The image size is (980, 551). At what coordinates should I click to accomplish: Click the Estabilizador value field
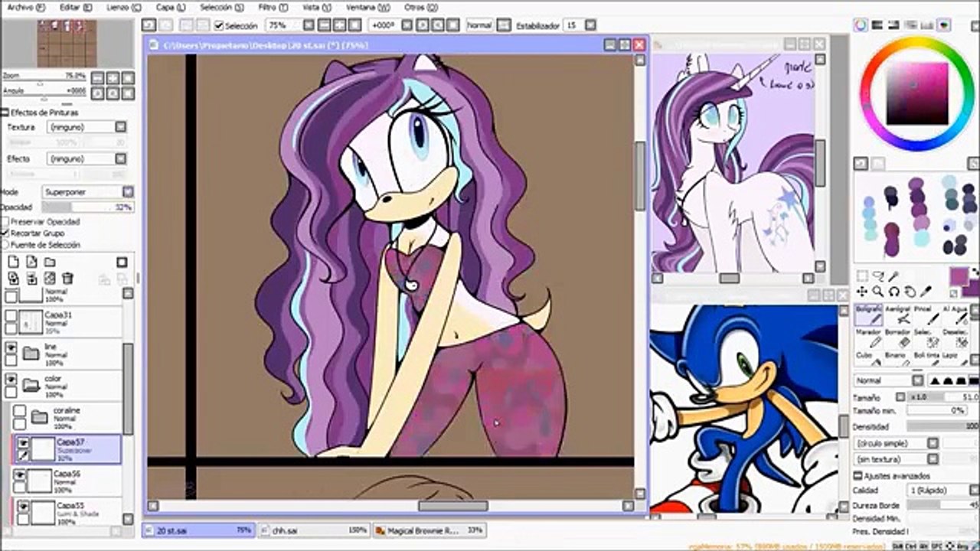pos(573,25)
